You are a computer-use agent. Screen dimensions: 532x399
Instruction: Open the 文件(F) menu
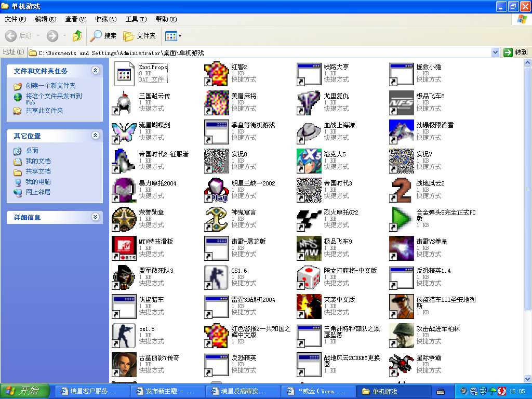[15, 19]
